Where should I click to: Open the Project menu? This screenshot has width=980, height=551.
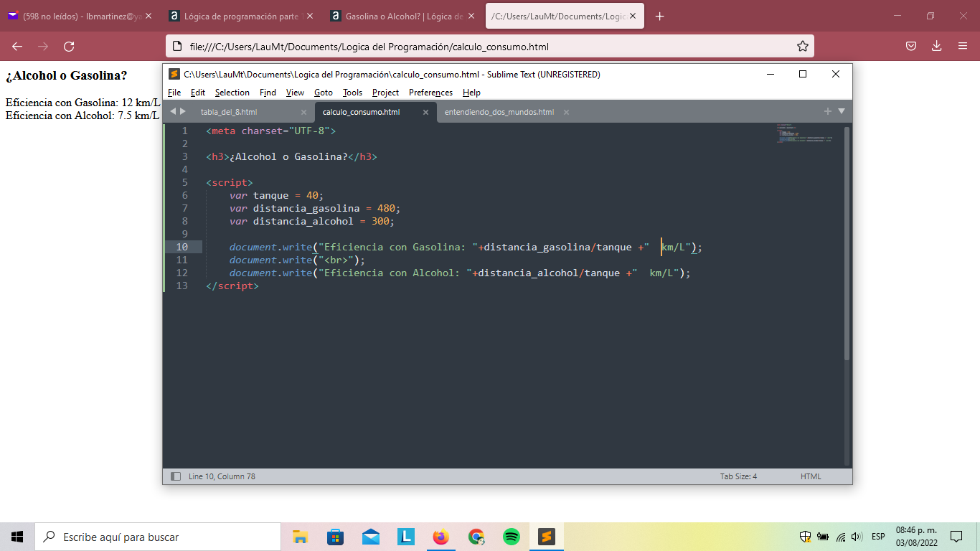point(385,93)
